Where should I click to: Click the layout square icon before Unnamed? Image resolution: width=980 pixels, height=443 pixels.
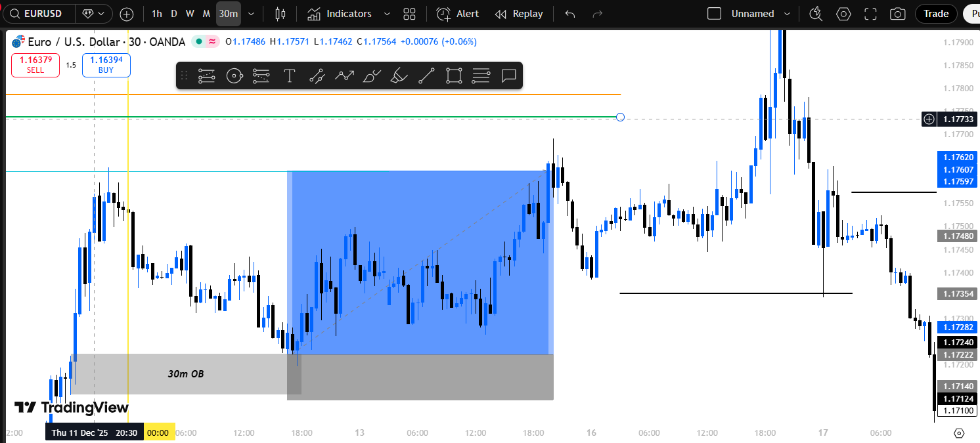(714, 14)
